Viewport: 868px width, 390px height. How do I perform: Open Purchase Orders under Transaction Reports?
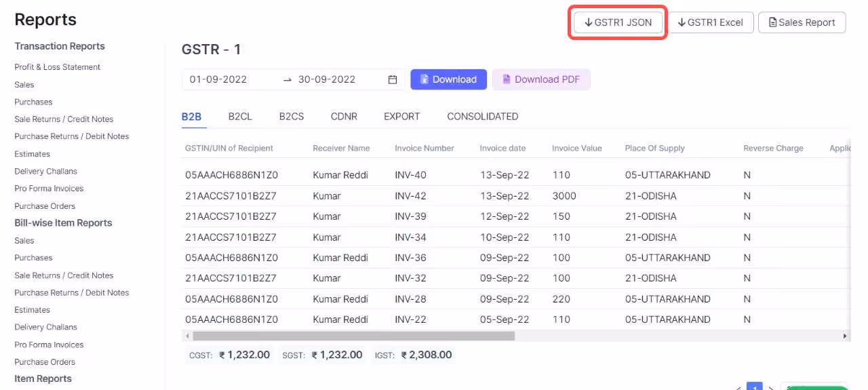pos(45,206)
